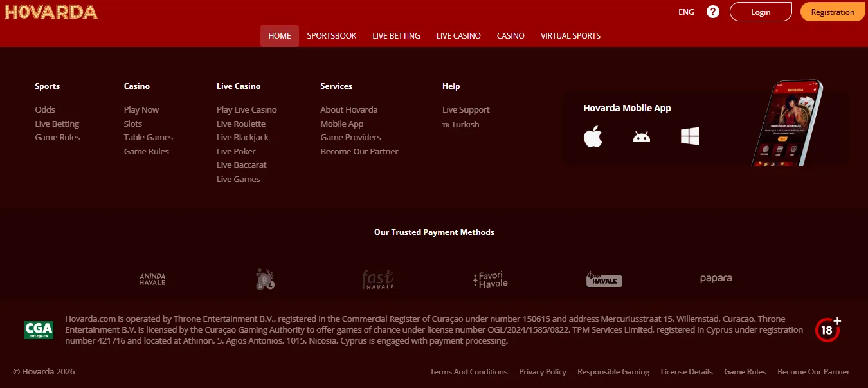Click Play Now under Casino
The image size is (868, 388).
[x=141, y=109]
